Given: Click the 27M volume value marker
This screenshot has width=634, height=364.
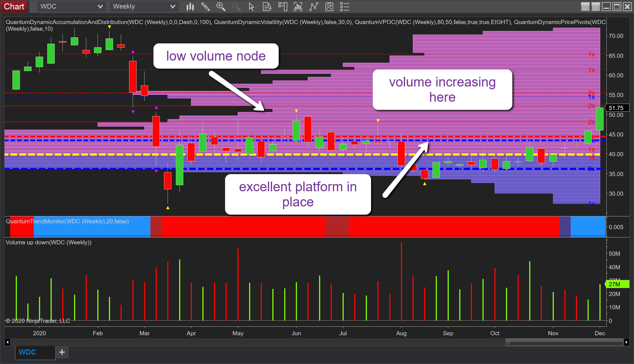Looking at the screenshot, I should pyautogui.click(x=617, y=284).
